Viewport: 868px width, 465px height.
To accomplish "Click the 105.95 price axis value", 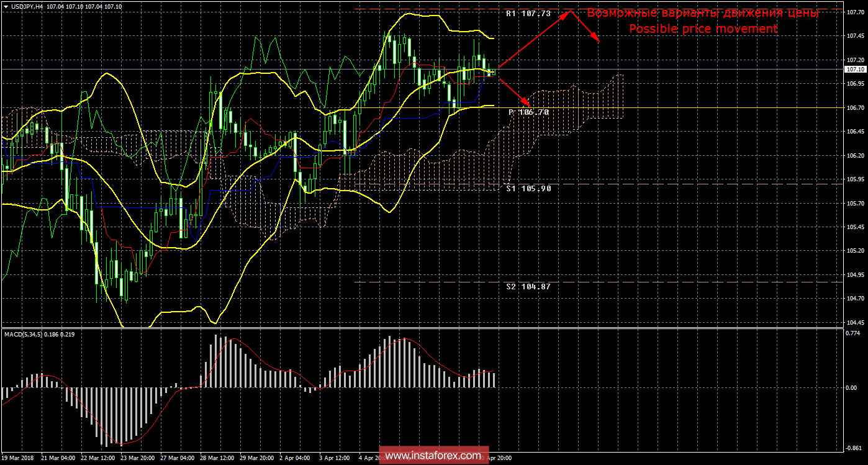I will click(x=854, y=179).
